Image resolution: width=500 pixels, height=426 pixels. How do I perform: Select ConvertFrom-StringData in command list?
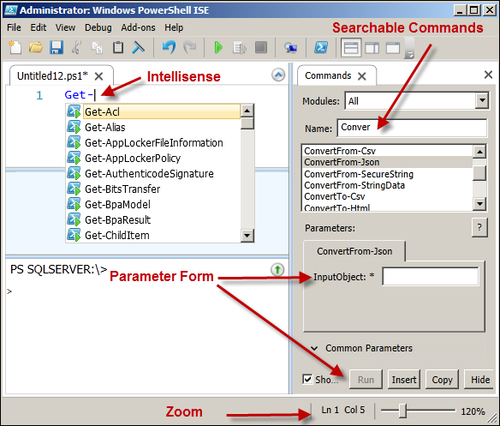pos(388,185)
